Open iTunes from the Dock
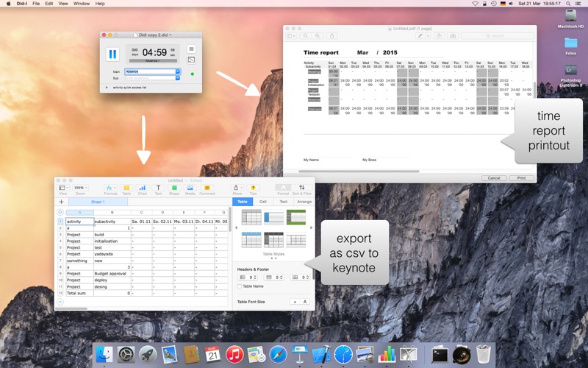588x368 pixels. coord(234,354)
